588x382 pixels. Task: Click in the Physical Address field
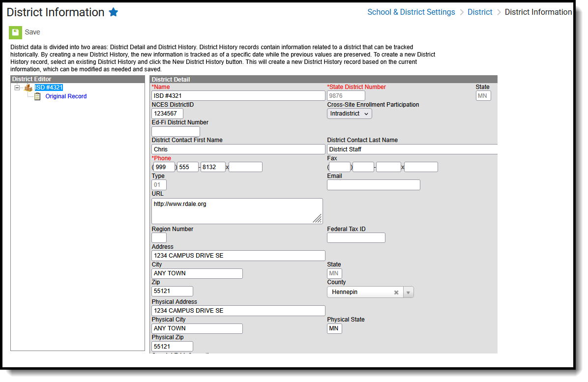pos(238,311)
